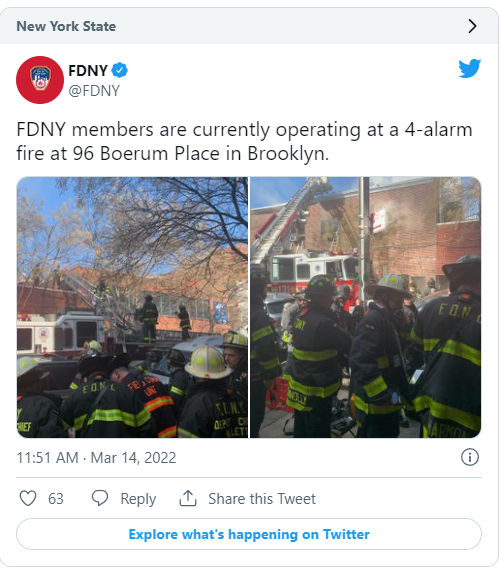Expand the New York State chevron
This screenshot has width=501, height=568.
(x=472, y=26)
